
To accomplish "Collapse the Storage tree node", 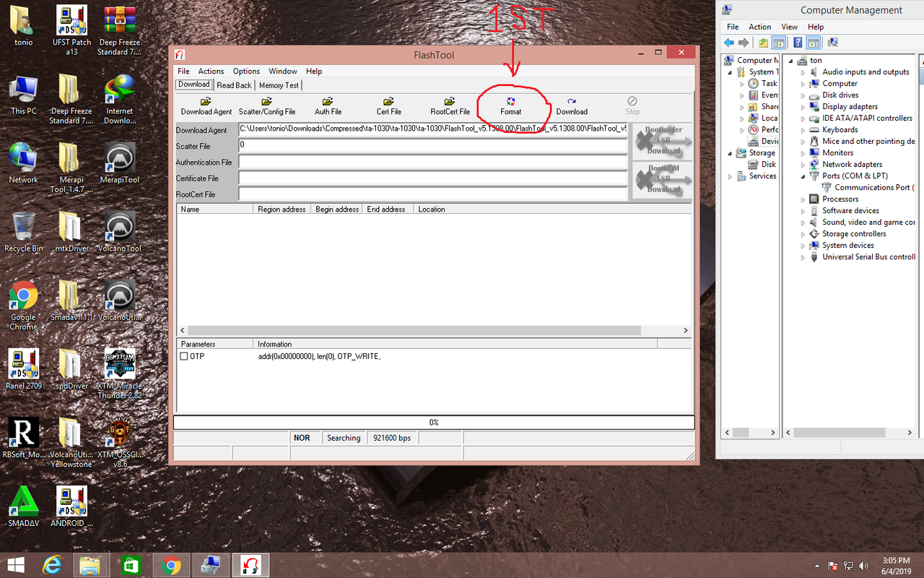I will tap(730, 153).
